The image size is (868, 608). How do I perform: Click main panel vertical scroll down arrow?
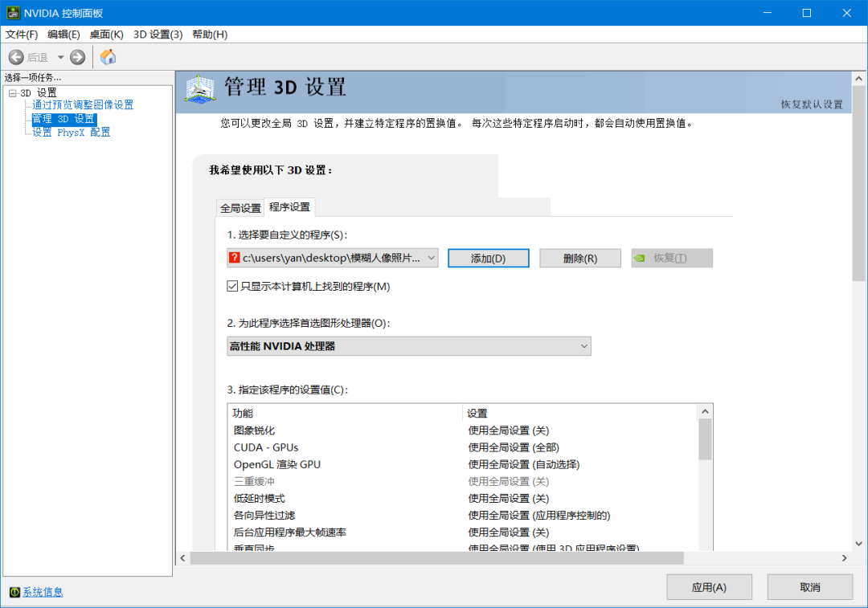858,544
